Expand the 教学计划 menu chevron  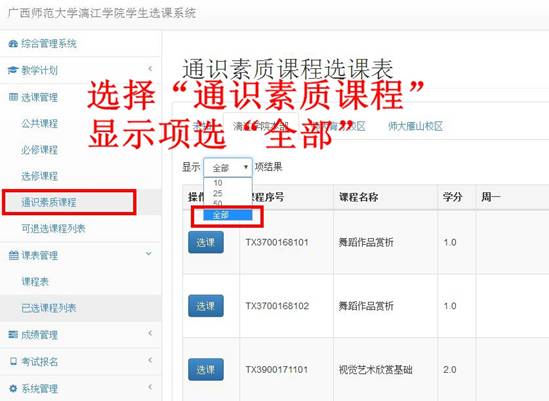click(150, 69)
